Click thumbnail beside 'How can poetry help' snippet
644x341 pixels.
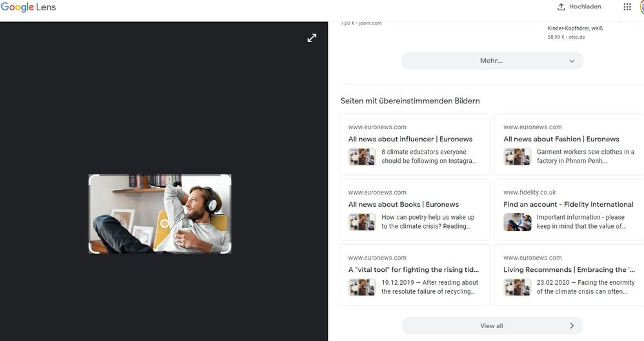point(362,222)
